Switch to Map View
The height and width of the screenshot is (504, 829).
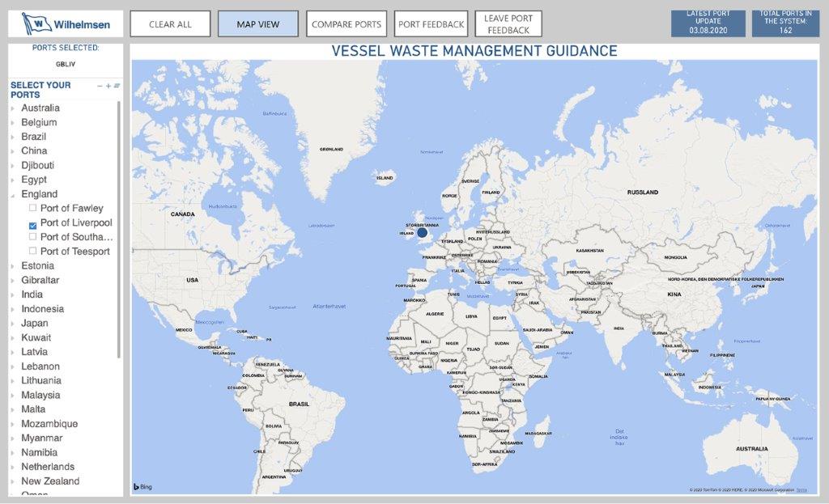257,24
